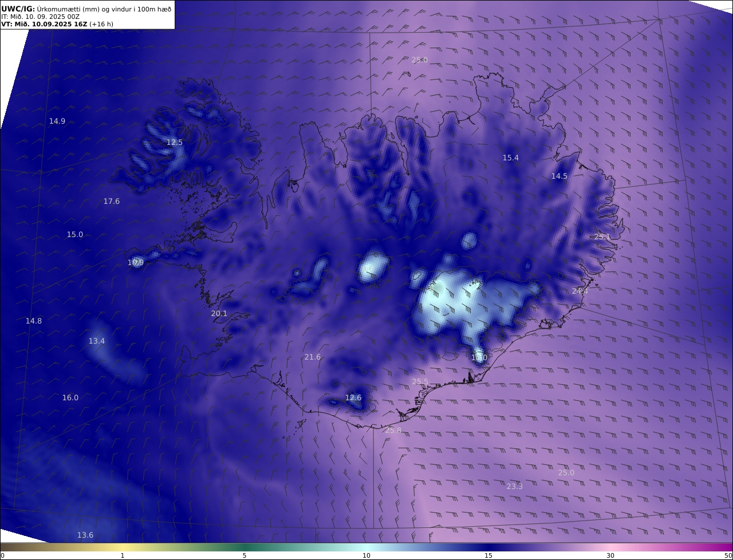This screenshot has height=560, width=733.
Task: Click the 12.5 value over Westfjords
Action: [x=174, y=143]
